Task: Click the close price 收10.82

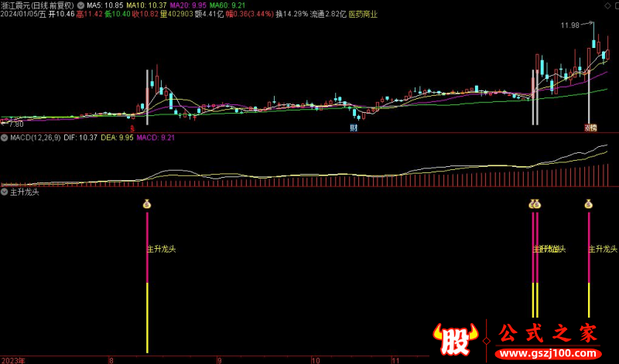Action: 145,14
